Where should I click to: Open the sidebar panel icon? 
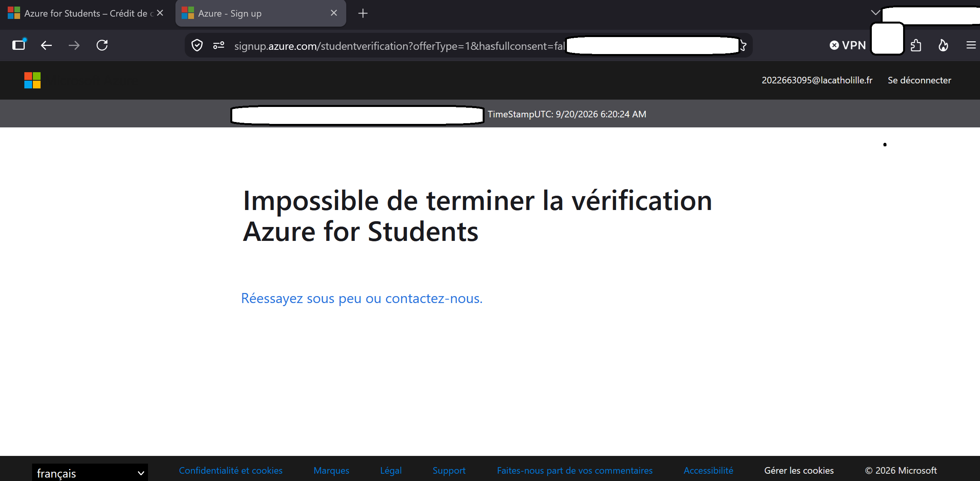[19, 45]
